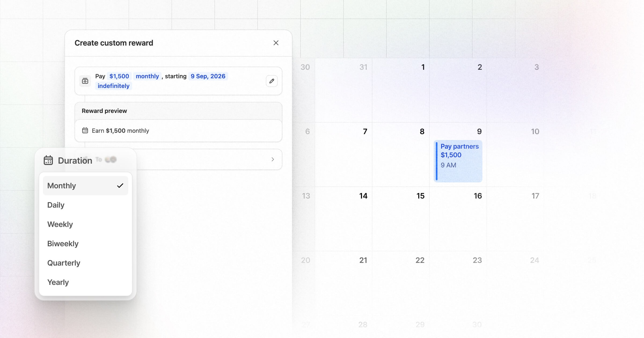The image size is (644, 338).
Task: Click the calendar icon in Reward preview
Action: 85,131
